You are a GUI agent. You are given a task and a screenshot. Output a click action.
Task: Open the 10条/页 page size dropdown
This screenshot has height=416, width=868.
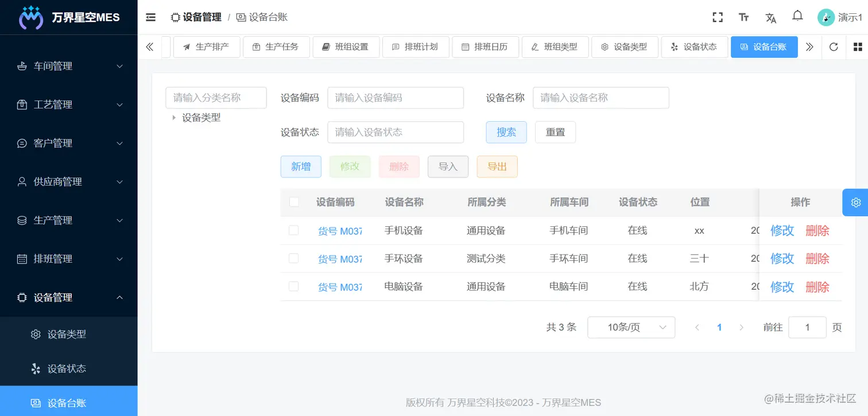(631, 327)
